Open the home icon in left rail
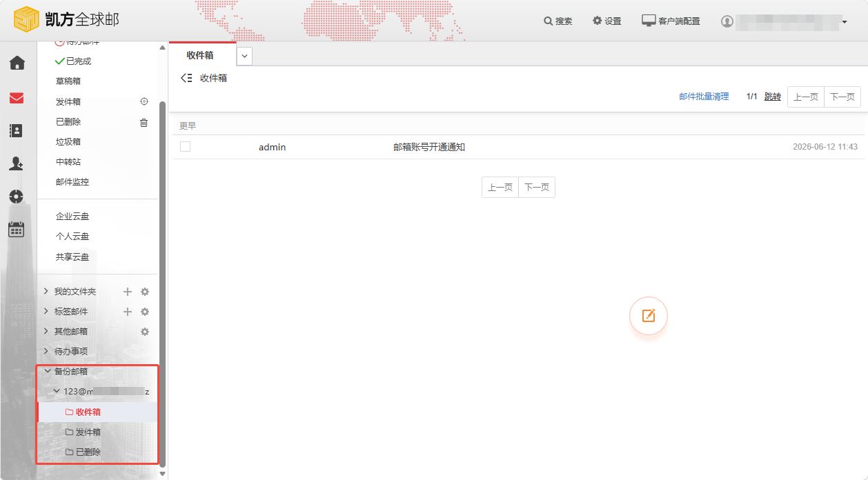Viewport: 868px width, 480px height. coord(17,63)
